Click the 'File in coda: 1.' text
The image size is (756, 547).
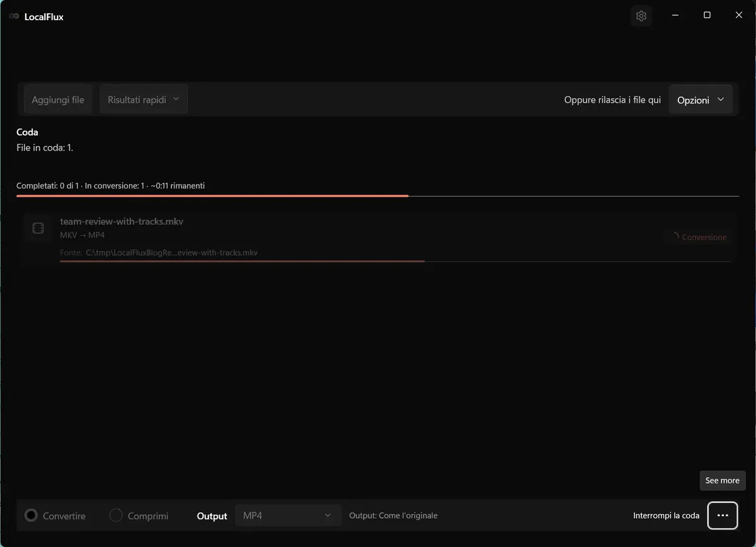coord(45,147)
